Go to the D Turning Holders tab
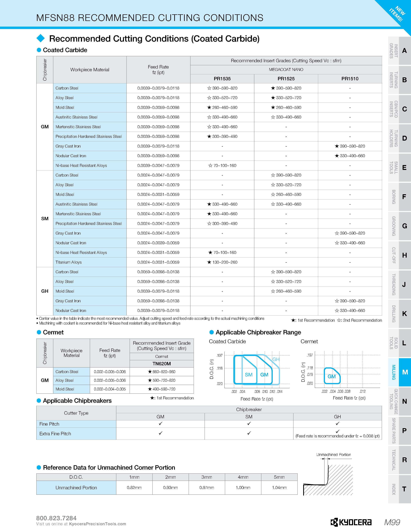411x532 pixels. [399, 138]
